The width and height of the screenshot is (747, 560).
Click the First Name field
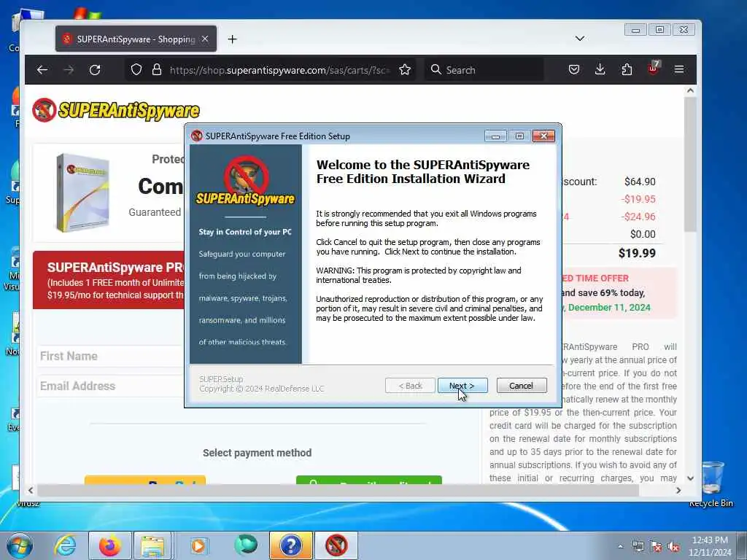[111, 356]
